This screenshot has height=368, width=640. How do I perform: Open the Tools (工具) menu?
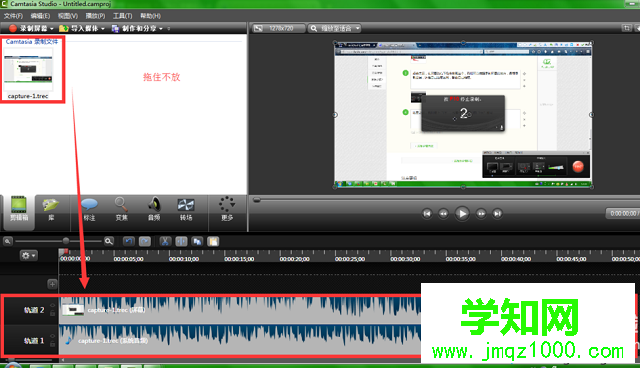pyautogui.click(x=122, y=16)
